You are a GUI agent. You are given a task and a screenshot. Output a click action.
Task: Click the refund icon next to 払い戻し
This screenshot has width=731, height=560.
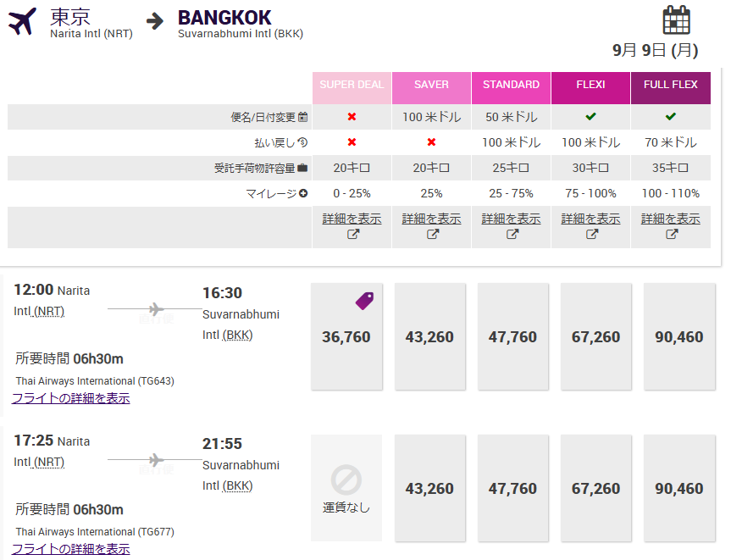pos(303,142)
